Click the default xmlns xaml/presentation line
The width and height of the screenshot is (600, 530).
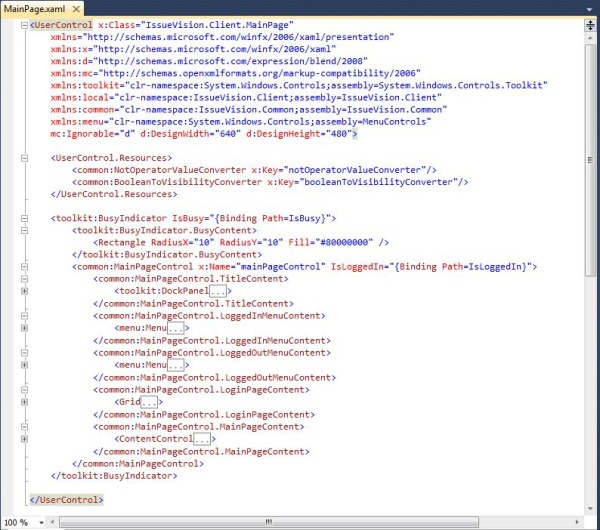[222, 37]
